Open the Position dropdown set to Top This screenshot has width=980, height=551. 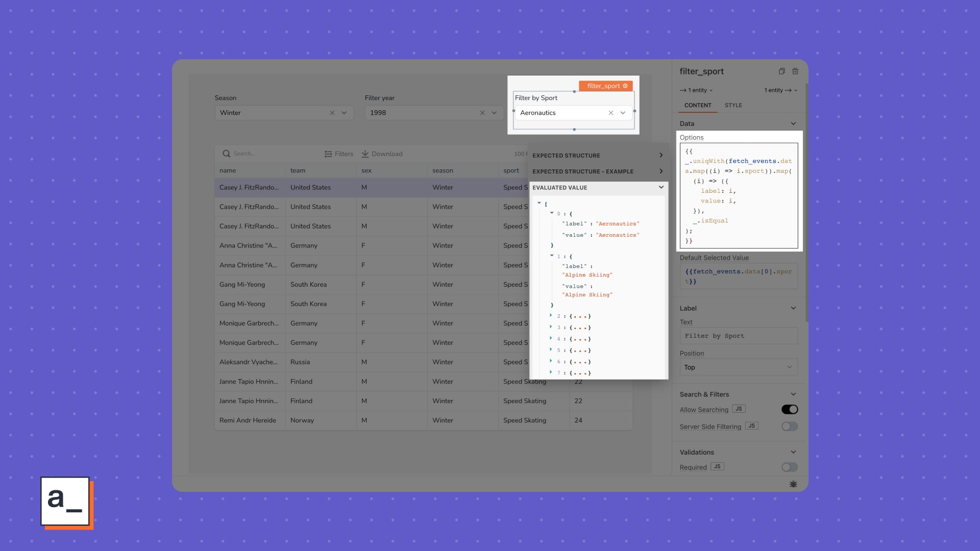click(738, 367)
